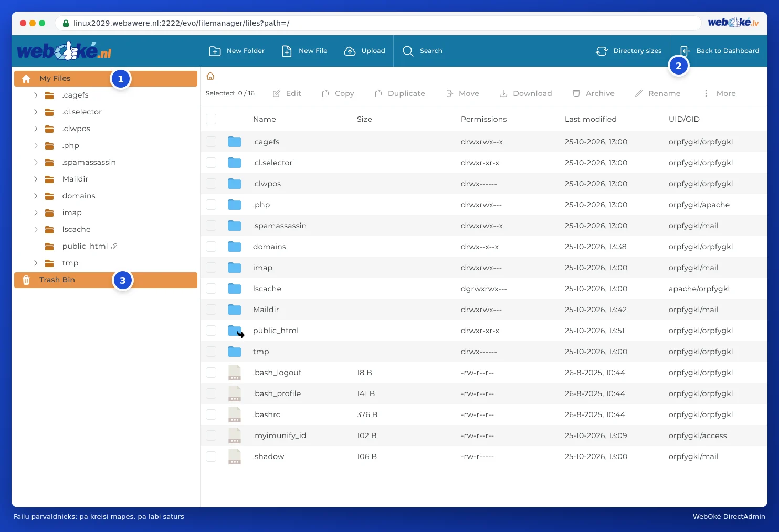This screenshot has width=779, height=532.
Task: Open the My Files section
Action: click(106, 79)
